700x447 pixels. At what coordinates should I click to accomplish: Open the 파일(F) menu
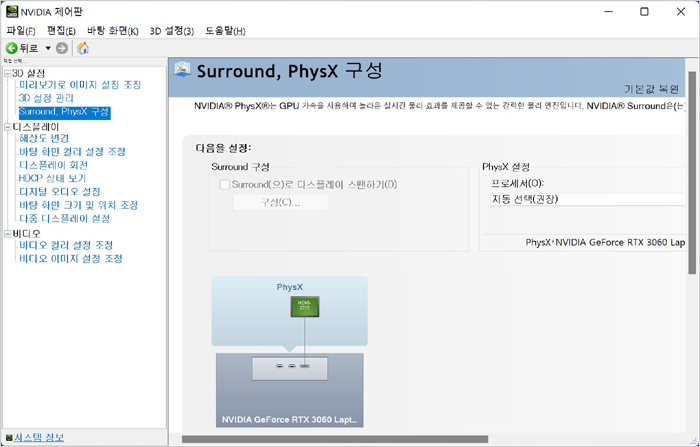coord(21,31)
